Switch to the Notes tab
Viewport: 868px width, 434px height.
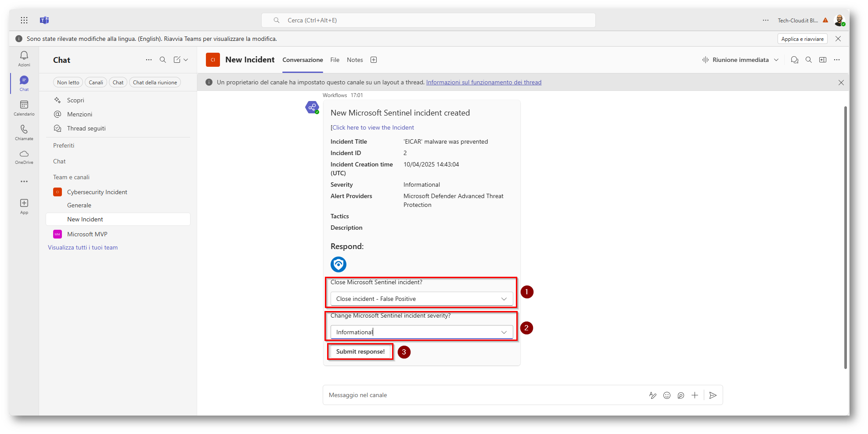(x=355, y=60)
